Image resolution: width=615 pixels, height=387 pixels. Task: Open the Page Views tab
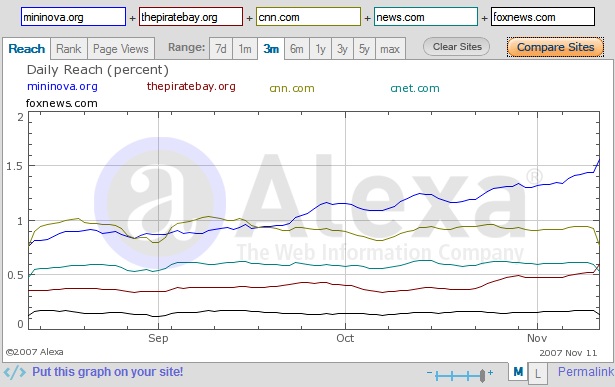121,49
